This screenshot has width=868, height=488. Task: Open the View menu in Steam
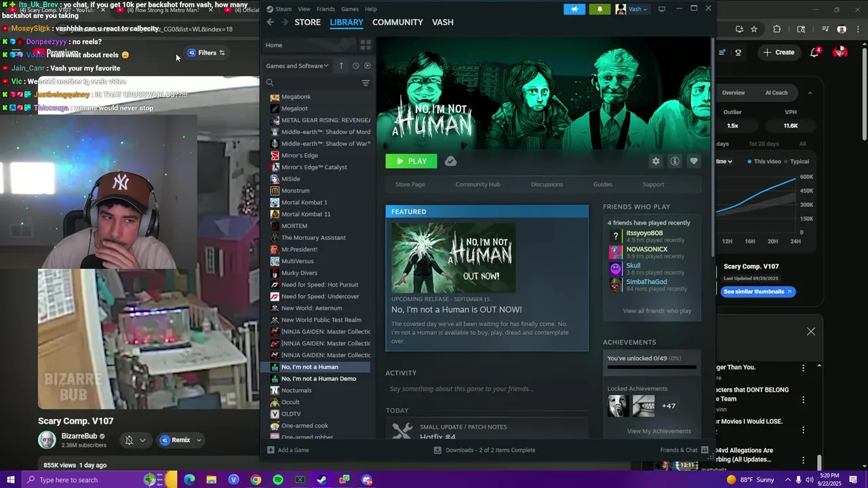click(304, 9)
